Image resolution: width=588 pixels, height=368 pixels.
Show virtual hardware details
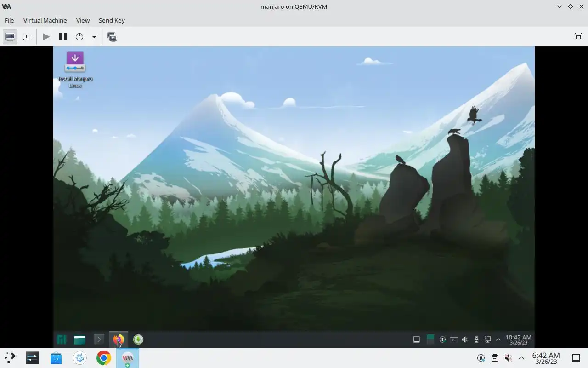point(27,37)
